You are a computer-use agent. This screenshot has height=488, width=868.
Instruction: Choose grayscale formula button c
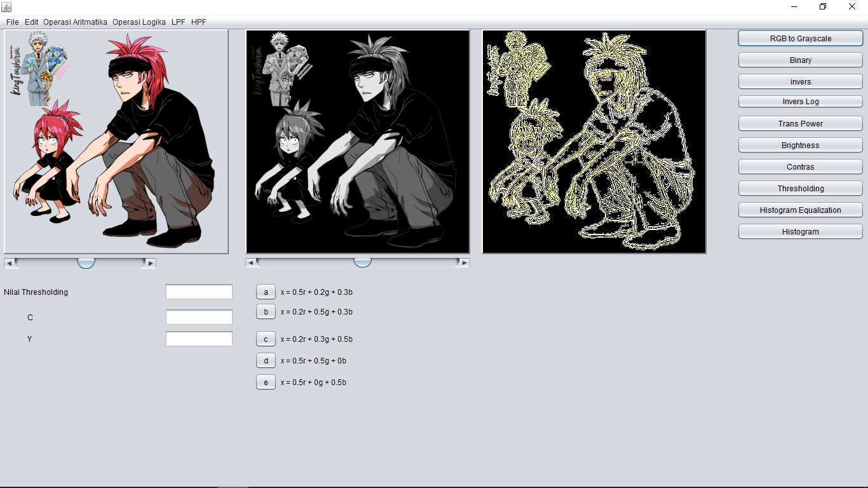tap(266, 339)
